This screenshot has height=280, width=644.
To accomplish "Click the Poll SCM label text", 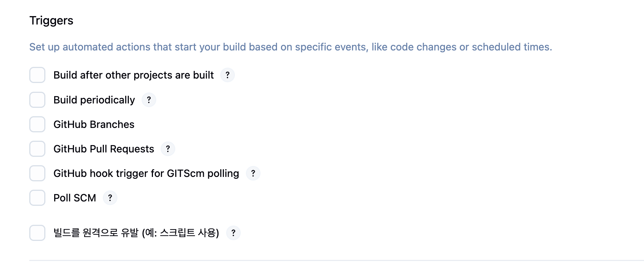I will [75, 198].
